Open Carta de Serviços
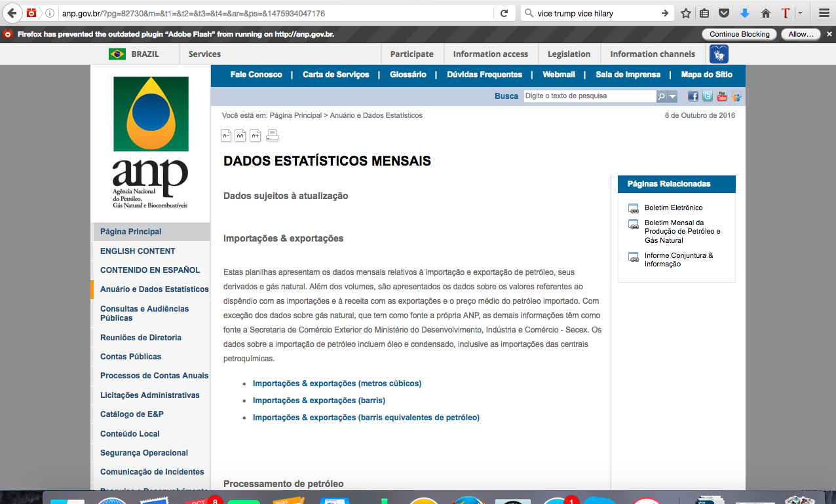 pyautogui.click(x=336, y=75)
